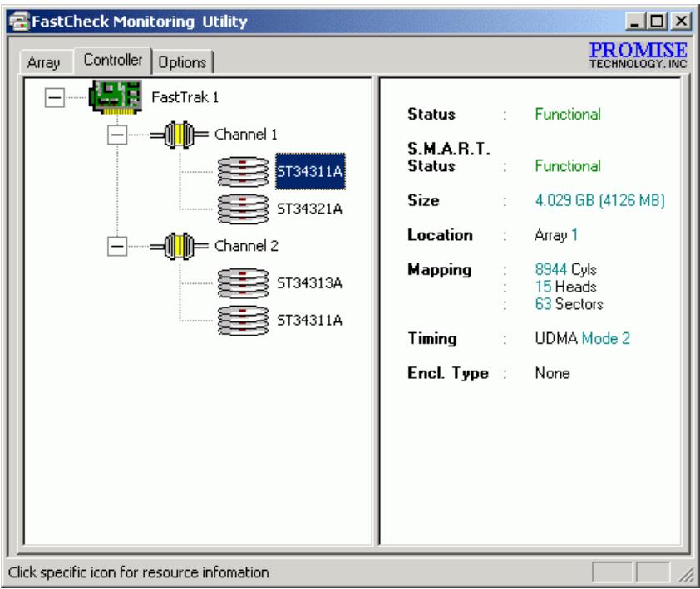Select highlighted ST34311A drive under Channel 1
This screenshot has height=589, width=700.
pos(310,172)
